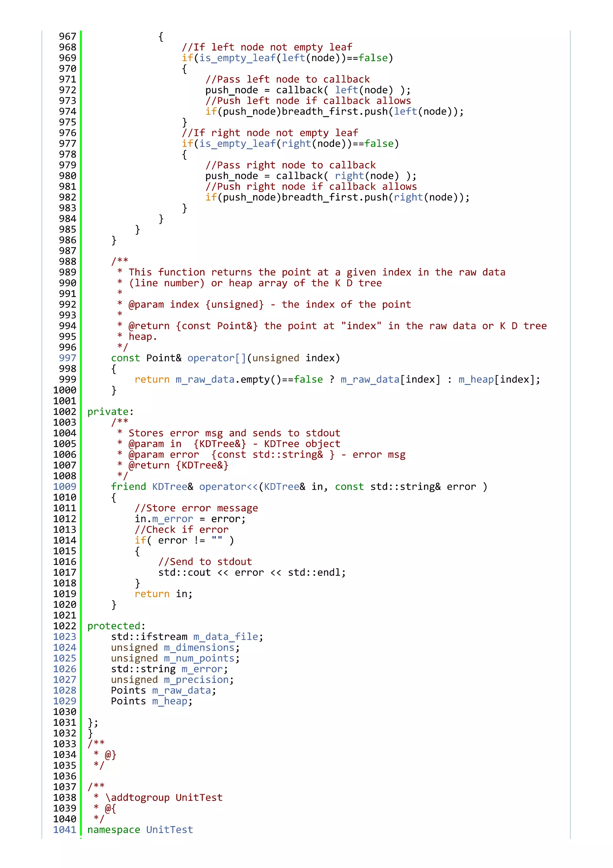Open operator<< link on line 1009
The width and height of the screenshot is (613, 868).
[x=228, y=486]
